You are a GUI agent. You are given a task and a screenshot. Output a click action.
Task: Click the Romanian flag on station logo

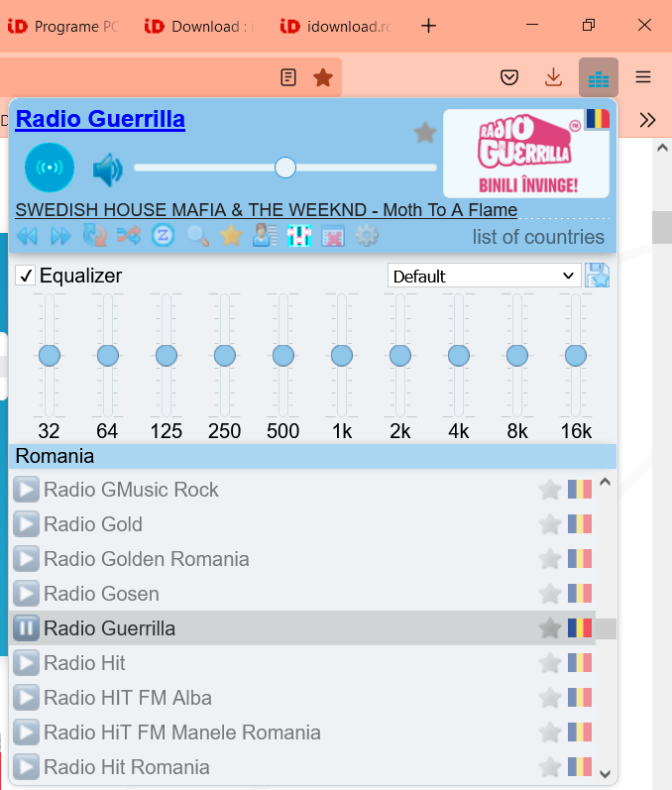click(598, 119)
